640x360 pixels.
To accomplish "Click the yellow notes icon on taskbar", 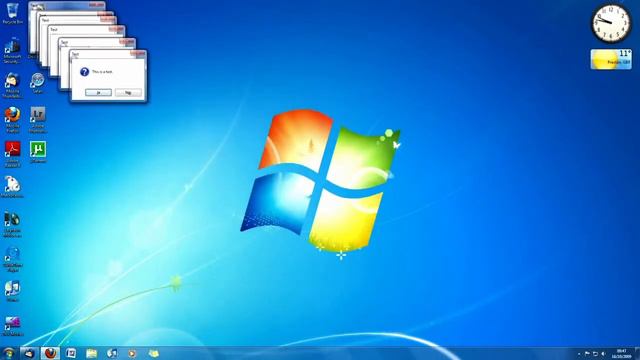I will pyautogui.click(x=153, y=353).
